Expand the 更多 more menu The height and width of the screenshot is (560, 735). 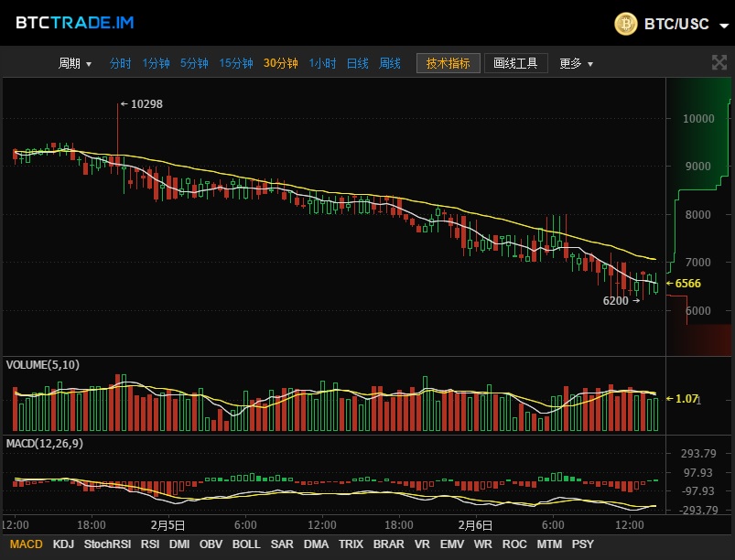click(576, 63)
